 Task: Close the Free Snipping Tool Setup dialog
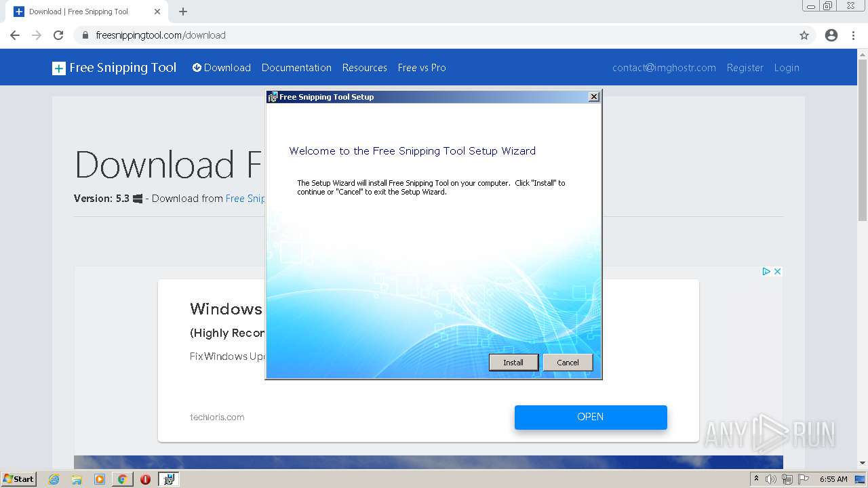pyautogui.click(x=594, y=97)
